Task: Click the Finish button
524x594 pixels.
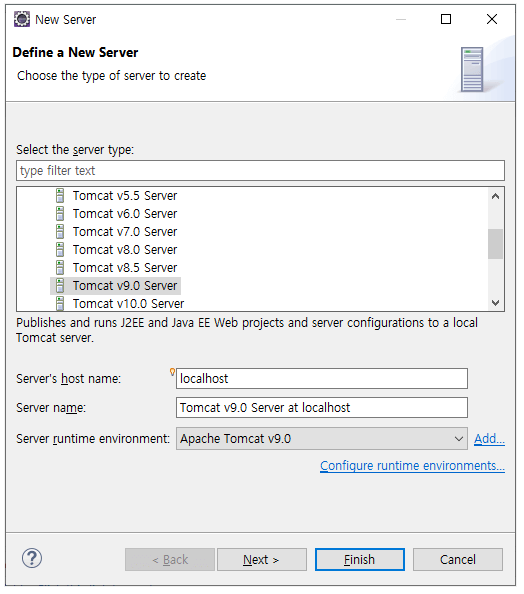Action: click(360, 560)
